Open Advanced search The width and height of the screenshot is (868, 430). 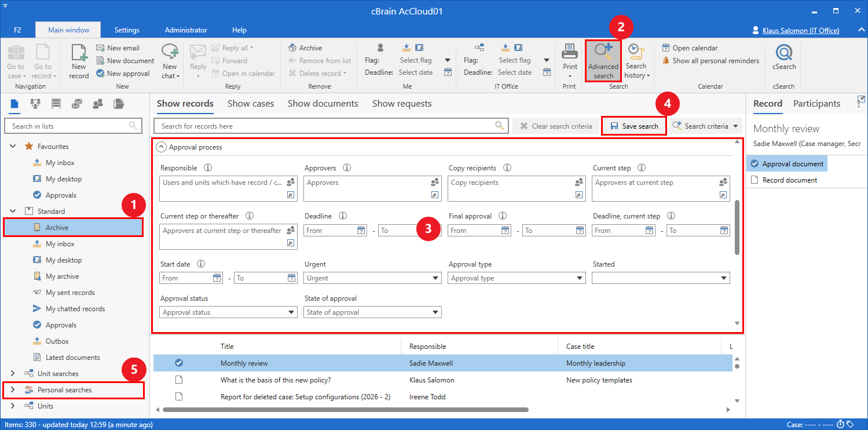pos(603,61)
